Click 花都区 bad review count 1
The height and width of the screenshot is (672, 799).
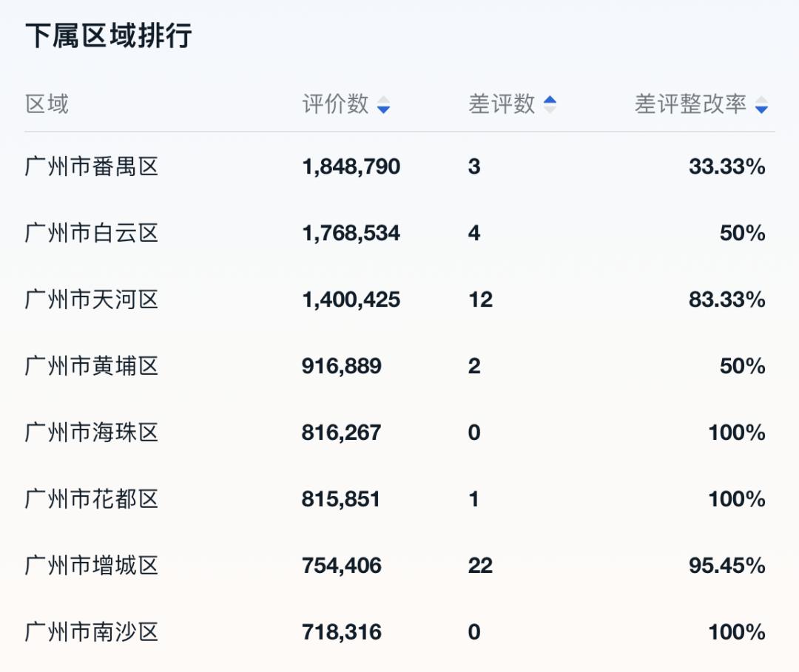pyautogui.click(x=474, y=500)
